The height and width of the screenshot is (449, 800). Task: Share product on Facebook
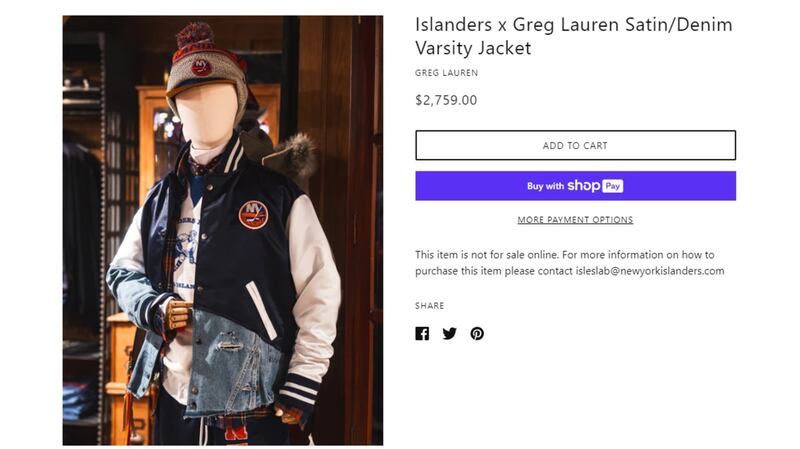click(422, 334)
